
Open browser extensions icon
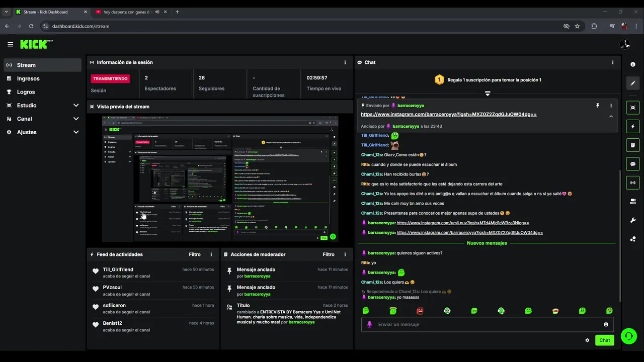[x=594, y=26]
